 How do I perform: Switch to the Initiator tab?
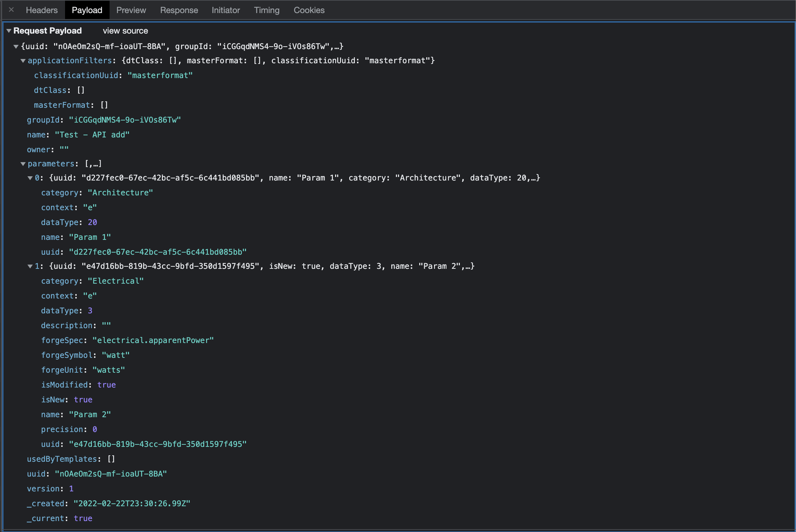[x=226, y=10]
